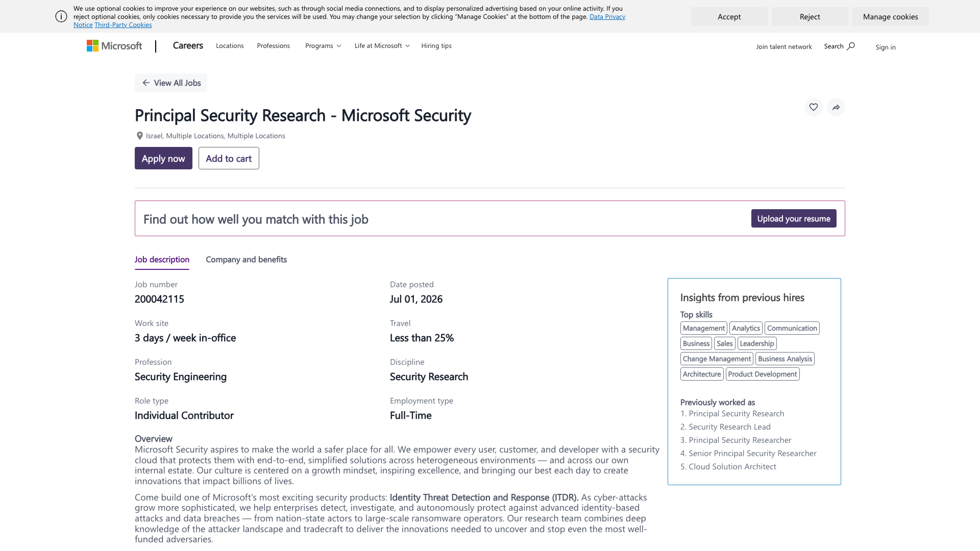Image resolution: width=980 pixels, height=551 pixels.
Task: Reject optional cookies
Action: tap(810, 16)
